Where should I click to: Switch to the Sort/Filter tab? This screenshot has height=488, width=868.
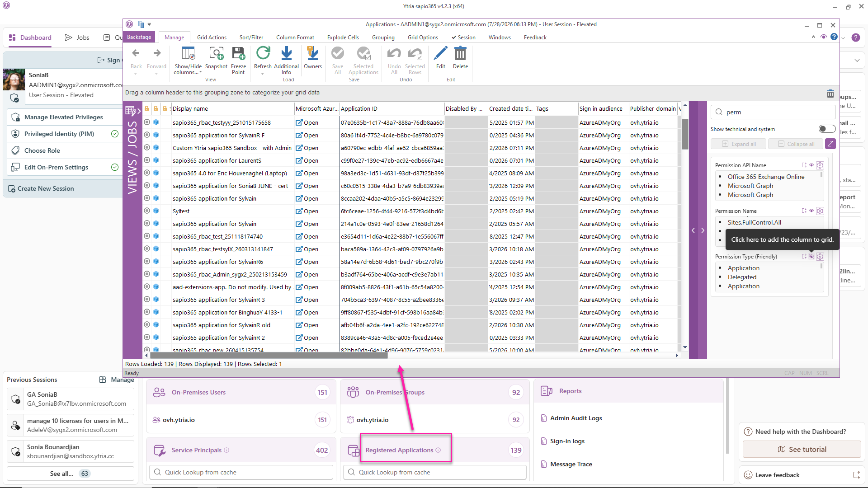(251, 38)
